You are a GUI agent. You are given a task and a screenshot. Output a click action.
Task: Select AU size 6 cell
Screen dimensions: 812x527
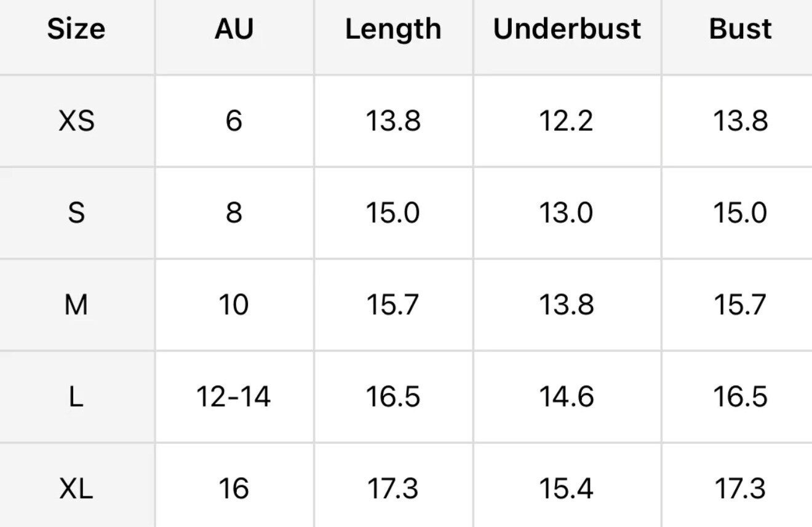(x=234, y=121)
